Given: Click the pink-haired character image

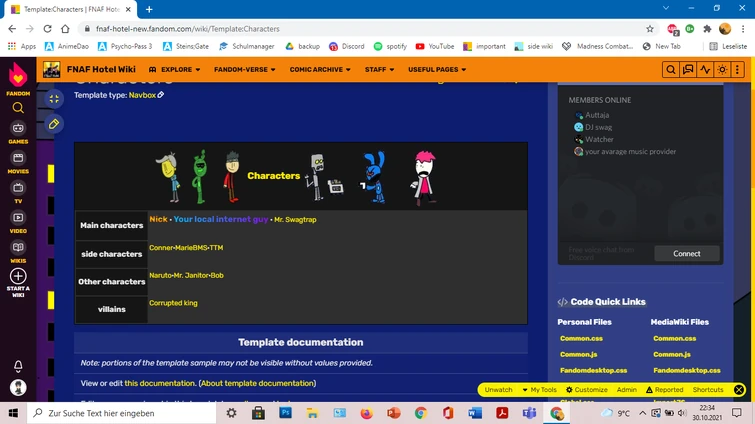Looking at the screenshot, I should point(424,178).
